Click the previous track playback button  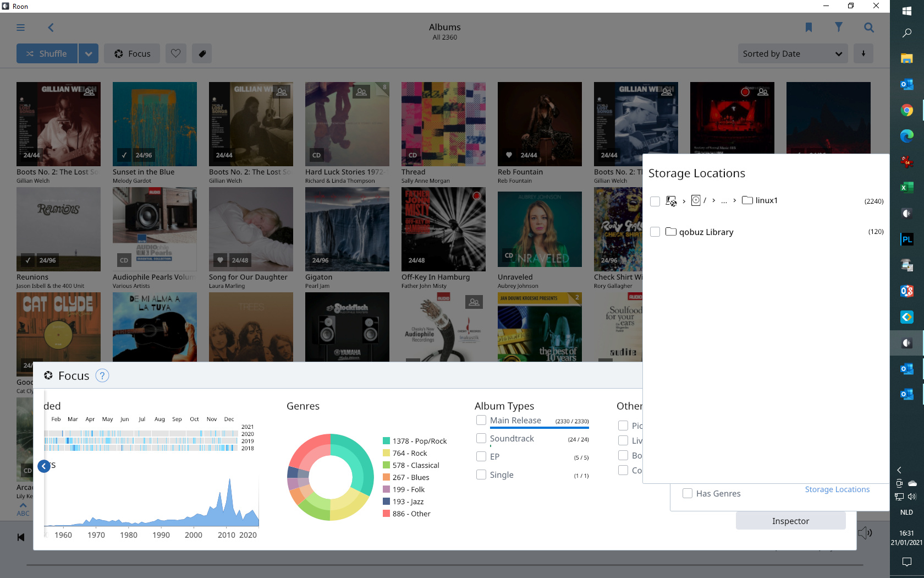click(21, 537)
